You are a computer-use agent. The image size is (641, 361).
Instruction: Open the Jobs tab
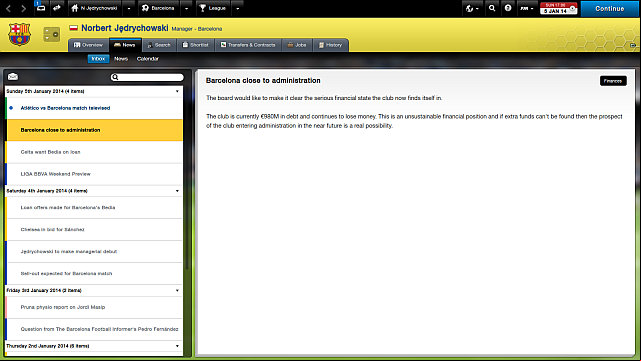tap(297, 45)
